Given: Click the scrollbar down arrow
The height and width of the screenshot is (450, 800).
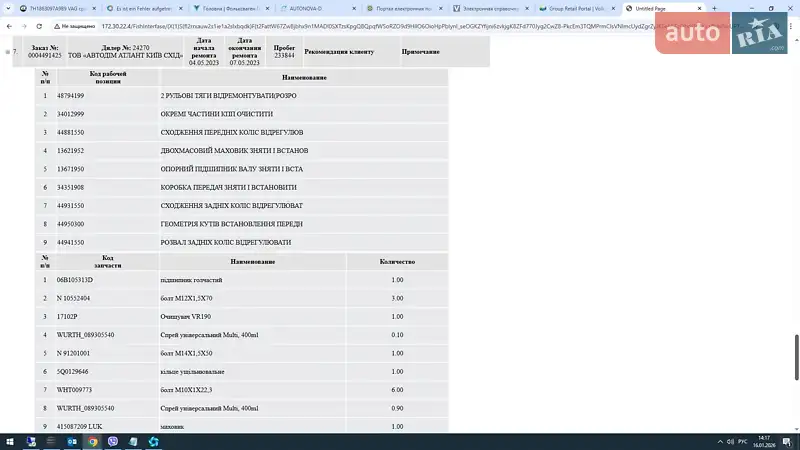Looking at the screenshot, I should click(796, 430).
